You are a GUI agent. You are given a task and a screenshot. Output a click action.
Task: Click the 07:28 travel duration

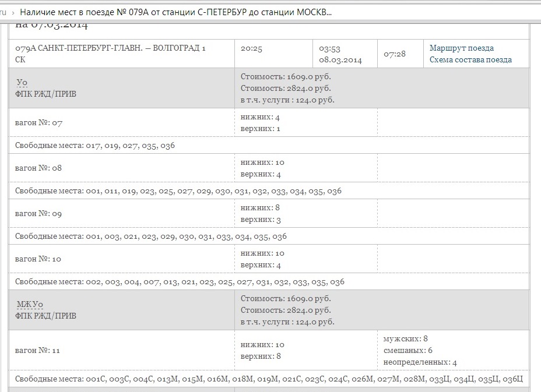pyautogui.click(x=395, y=54)
